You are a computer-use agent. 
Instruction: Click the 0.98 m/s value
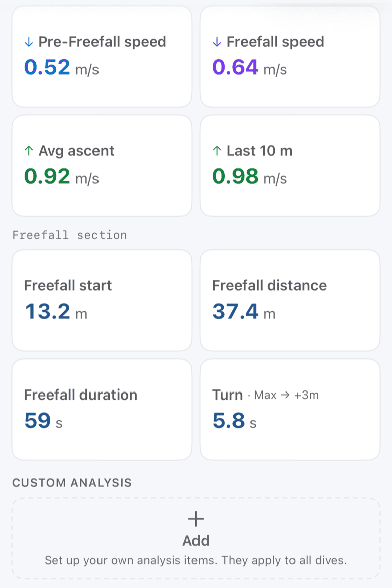point(249,176)
